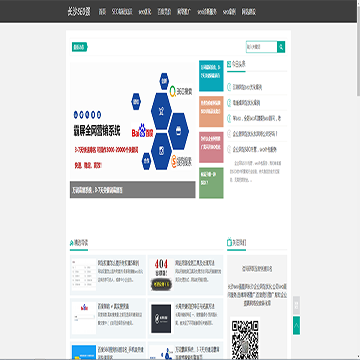Open the 网络推广 navigation item

pyautogui.click(x=184, y=12)
